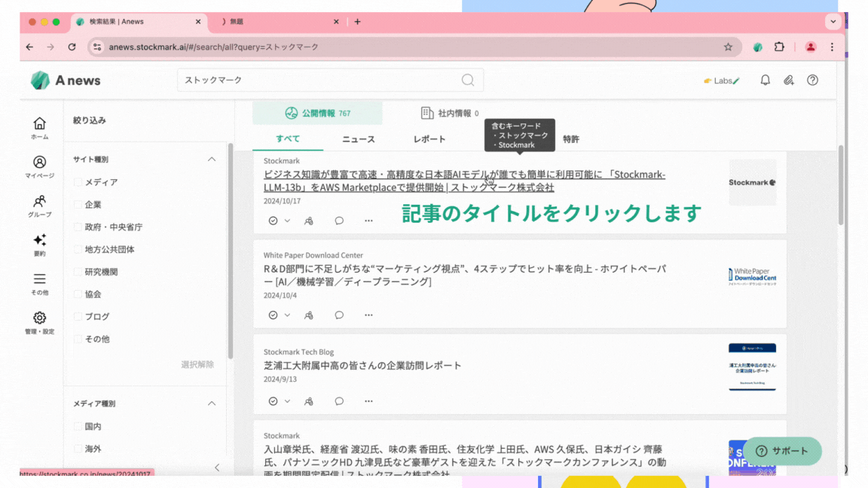Open the ホーム icon in the sidebar
The image size is (868, 488).
coord(40,124)
